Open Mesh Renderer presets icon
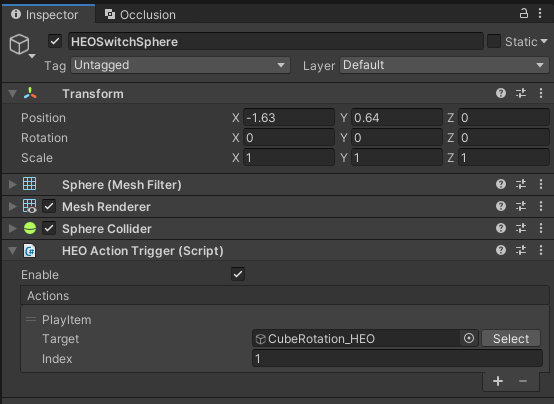Screen dimensions: 554x404 (x=521, y=206)
